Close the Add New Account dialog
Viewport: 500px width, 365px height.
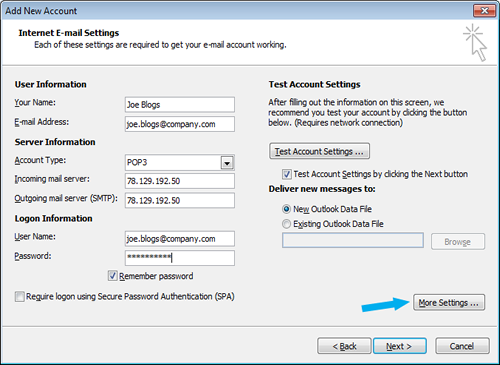484,11
